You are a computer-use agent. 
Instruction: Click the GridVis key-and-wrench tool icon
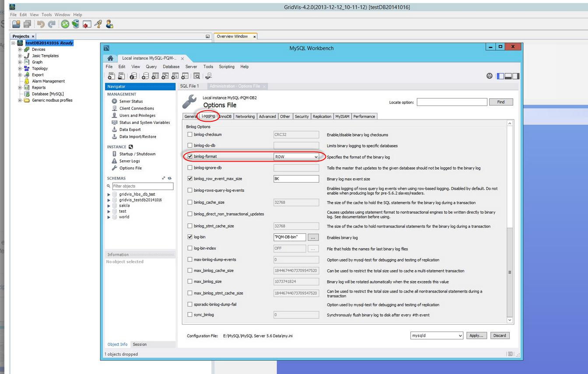[x=98, y=24]
